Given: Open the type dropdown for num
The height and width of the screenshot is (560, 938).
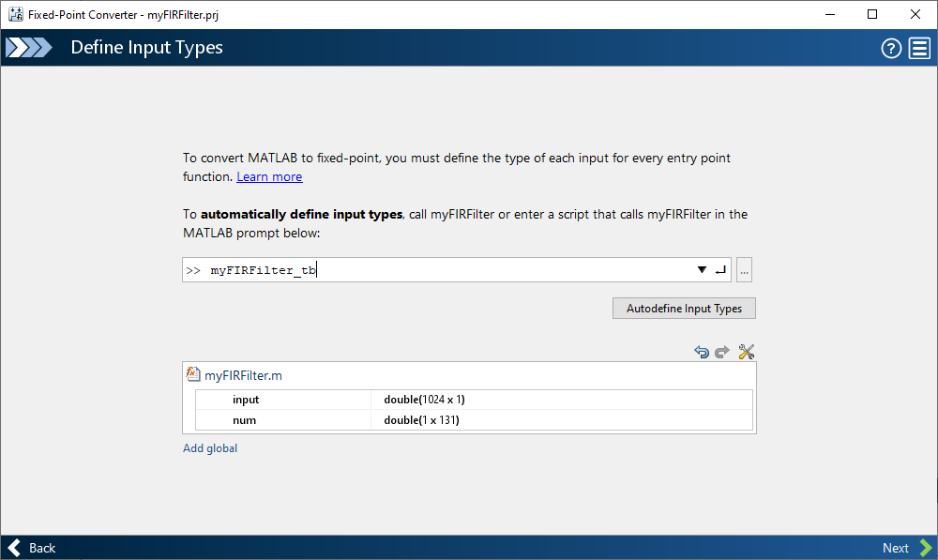Looking at the screenshot, I should 561,420.
